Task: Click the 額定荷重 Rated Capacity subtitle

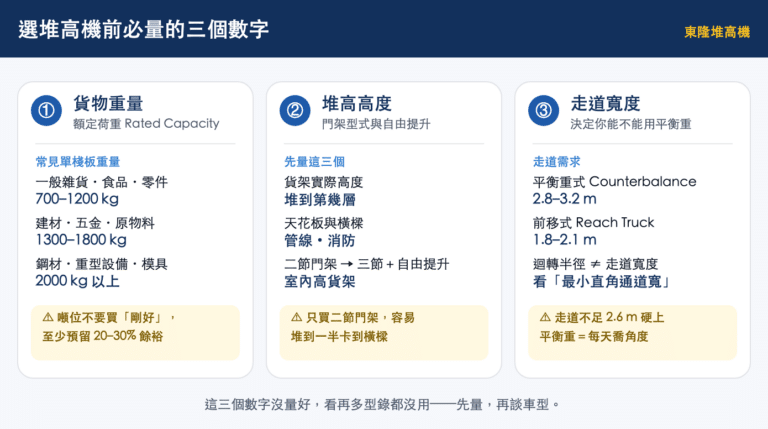Action: pos(146,124)
